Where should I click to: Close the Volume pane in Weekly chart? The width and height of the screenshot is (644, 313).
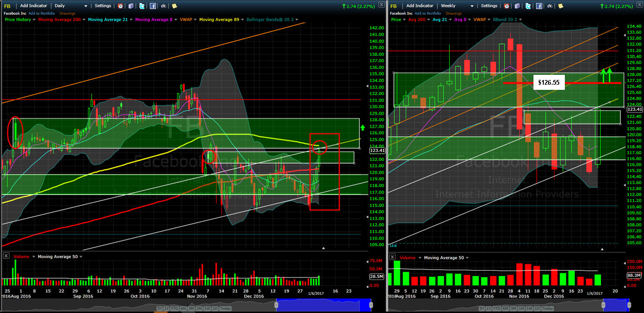click(x=392, y=257)
